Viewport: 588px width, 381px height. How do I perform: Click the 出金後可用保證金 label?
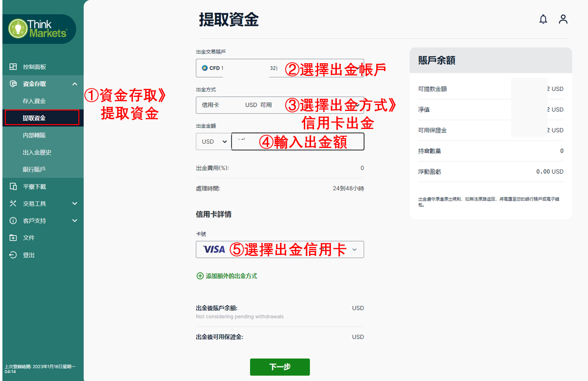point(220,337)
